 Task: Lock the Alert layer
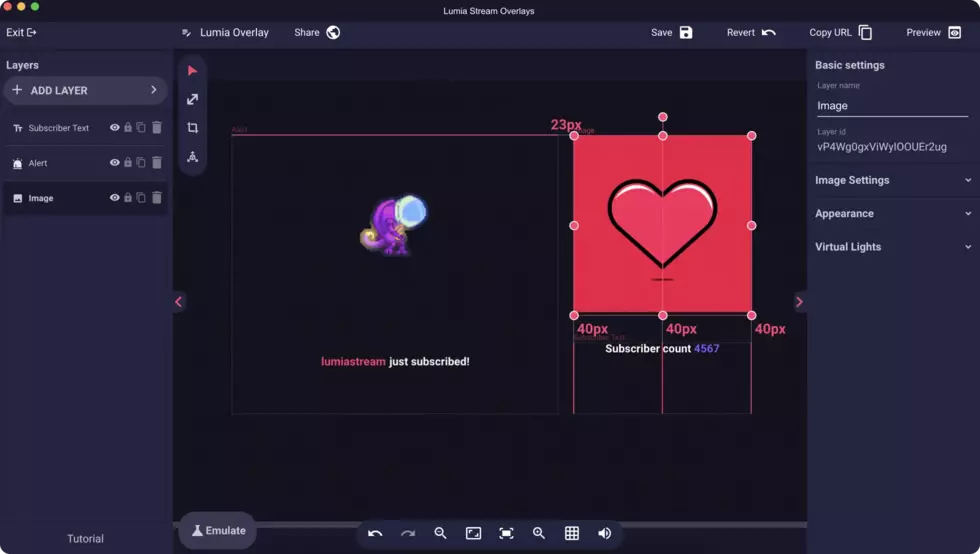pyautogui.click(x=128, y=163)
